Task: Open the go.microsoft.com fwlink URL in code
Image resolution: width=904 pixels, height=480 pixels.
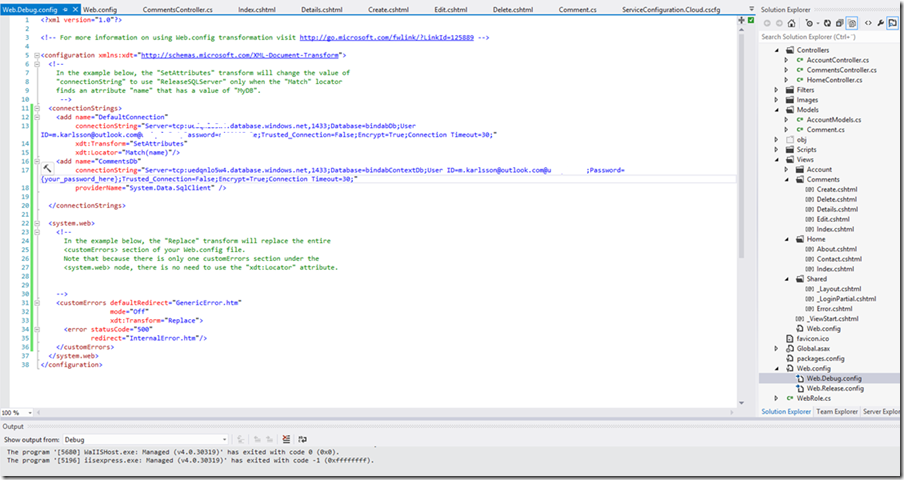Action: [386, 37]
